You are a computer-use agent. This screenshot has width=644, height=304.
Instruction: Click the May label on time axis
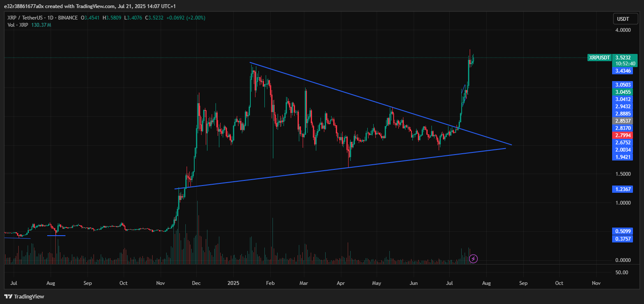(377, 283)
